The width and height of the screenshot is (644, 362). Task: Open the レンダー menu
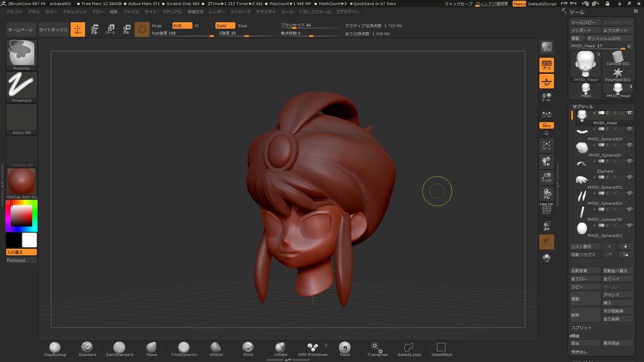point(217,11)
